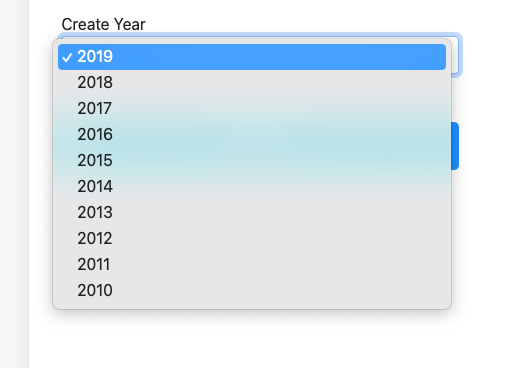Choose the year immediately after 2015

tap(252, 134)
